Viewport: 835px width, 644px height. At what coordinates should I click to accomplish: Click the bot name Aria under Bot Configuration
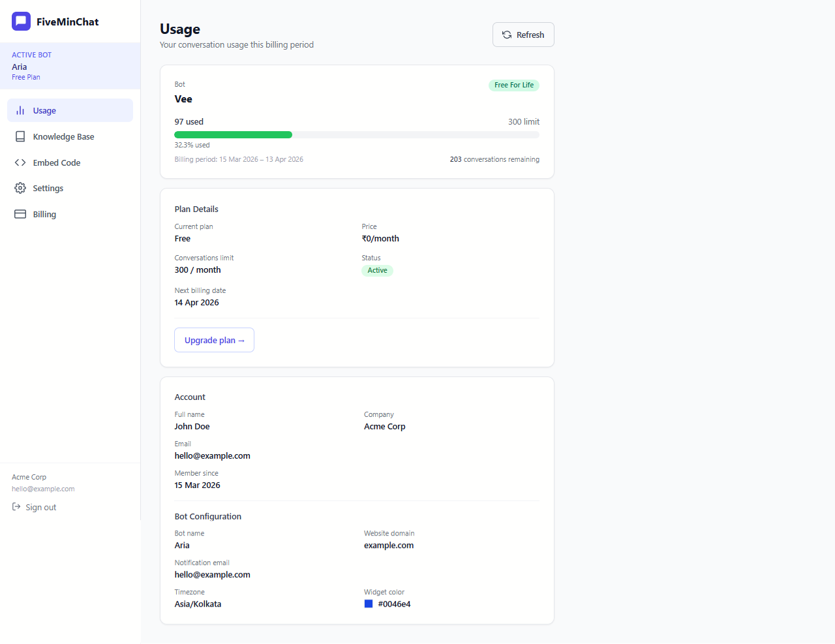coord(182,545)
